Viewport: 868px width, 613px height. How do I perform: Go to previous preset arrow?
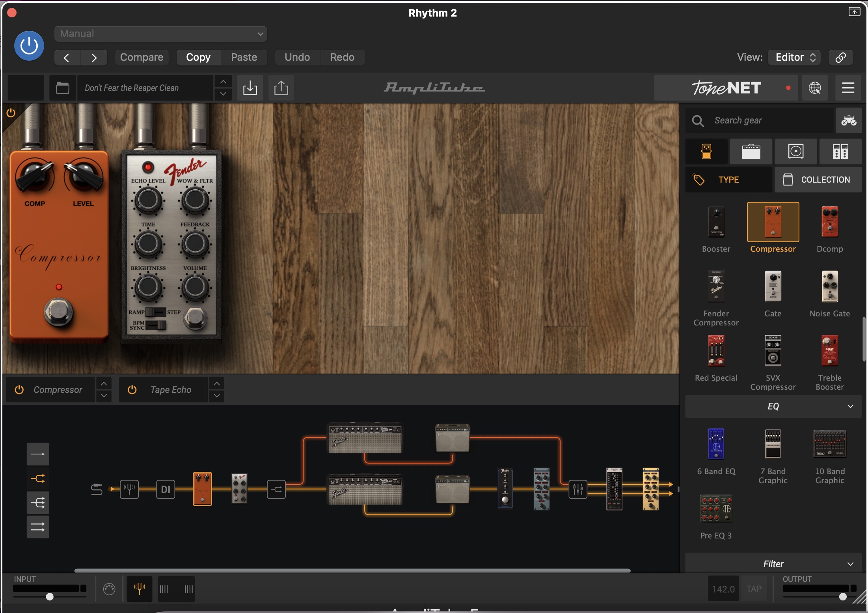click(67, 58)
